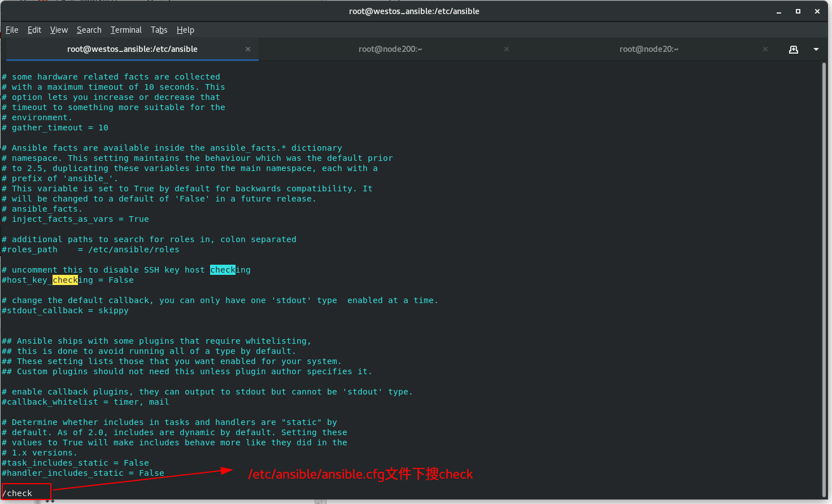Close the root@westos_ansible tab
This screenshot has height=504, width=832.
click(x=248, y=49)
